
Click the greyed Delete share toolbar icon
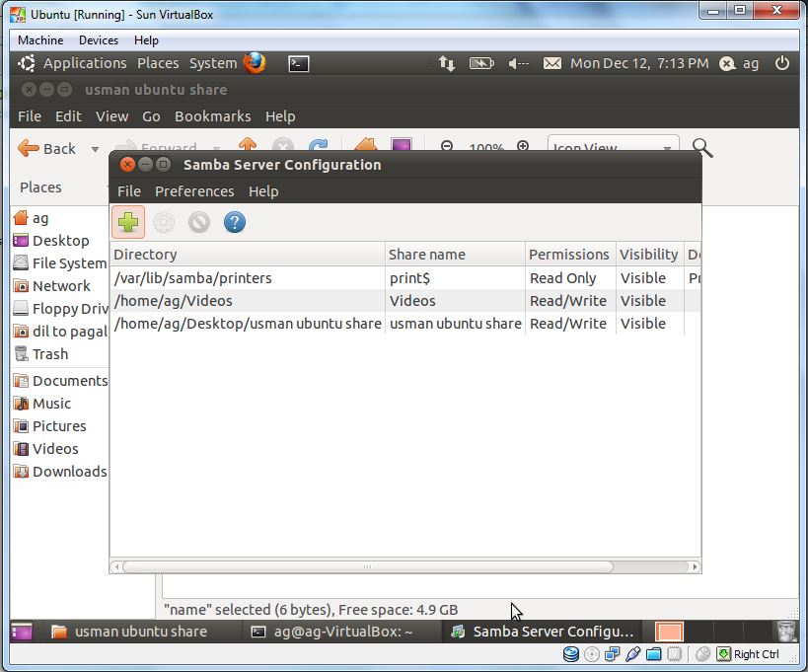point(199,223)
